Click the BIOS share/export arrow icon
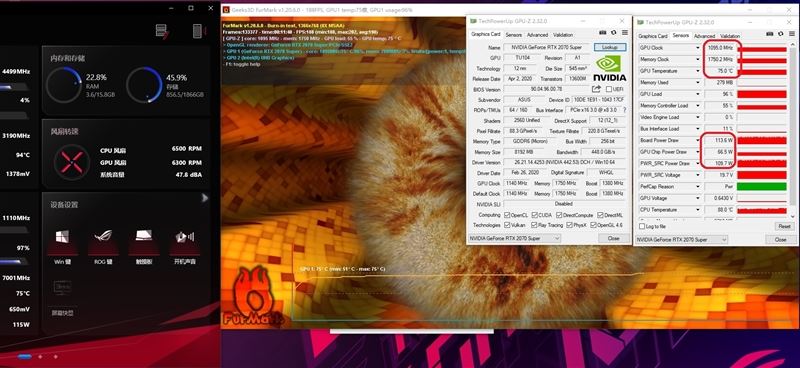The image size is (800, 368). click(x=596, y=89)
